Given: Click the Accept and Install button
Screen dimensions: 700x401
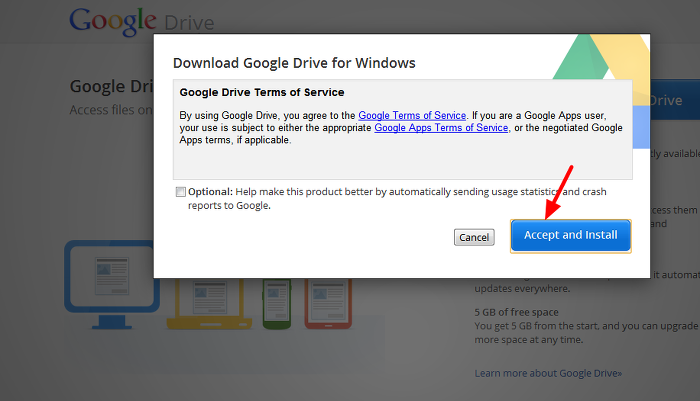Looking at the screenshot, I should 570,235.
